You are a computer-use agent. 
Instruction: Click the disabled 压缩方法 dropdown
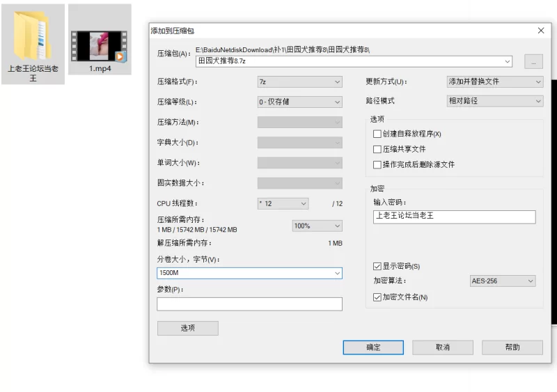(x=299, y=123)
